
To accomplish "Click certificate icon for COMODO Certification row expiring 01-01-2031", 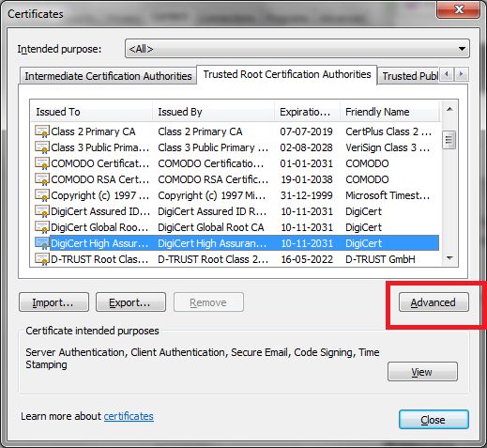I will point(42,163).
